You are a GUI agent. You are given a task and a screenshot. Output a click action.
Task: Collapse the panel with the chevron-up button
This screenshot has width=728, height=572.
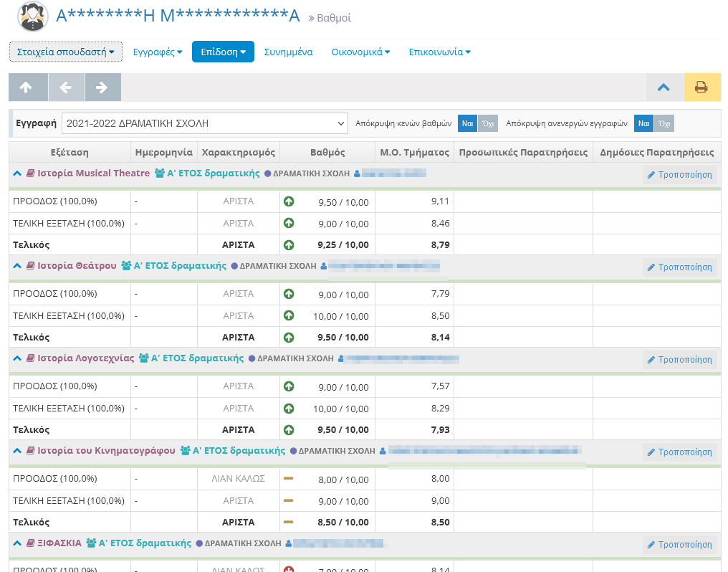coord(664,87)
